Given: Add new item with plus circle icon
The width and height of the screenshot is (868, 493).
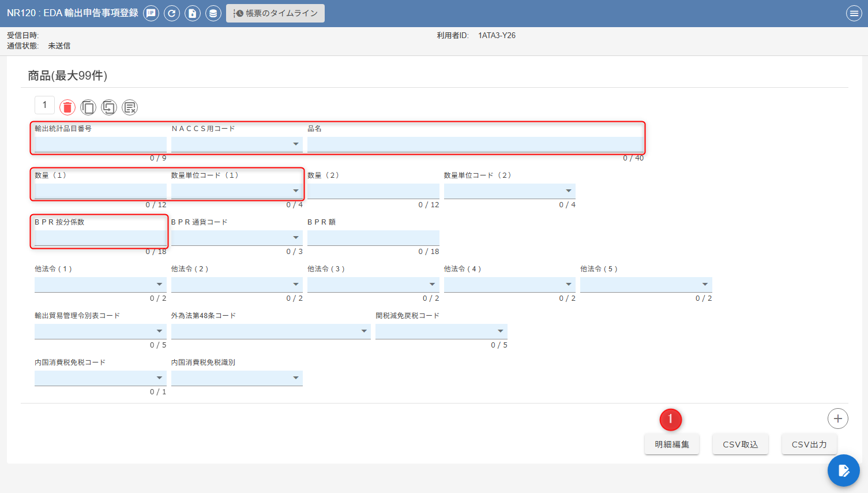Looking at the screenshot, I should pyautogui.click(x=837, y=419).
